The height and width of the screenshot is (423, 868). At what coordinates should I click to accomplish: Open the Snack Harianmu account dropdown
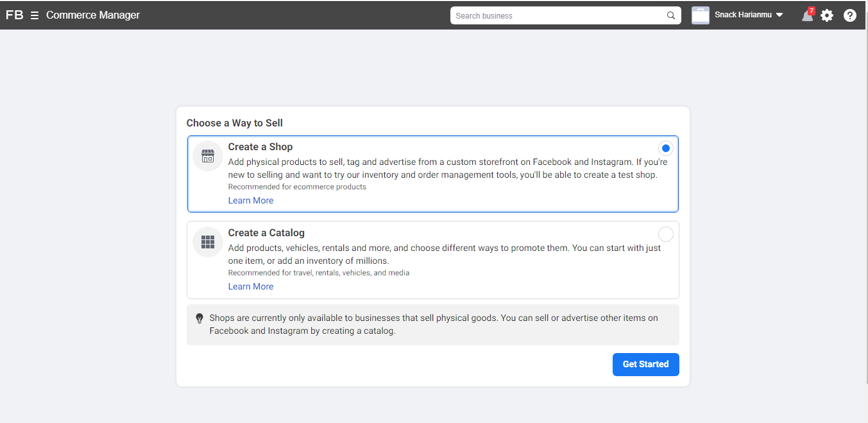(749, 15)
